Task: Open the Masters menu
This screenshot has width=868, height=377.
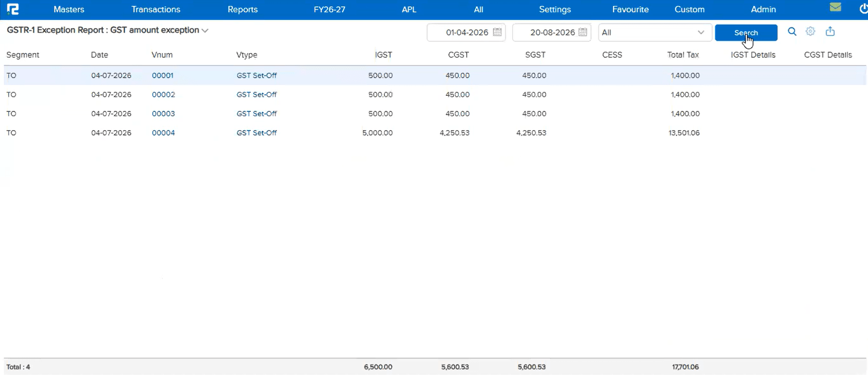Action: click(x=69, y=10)
